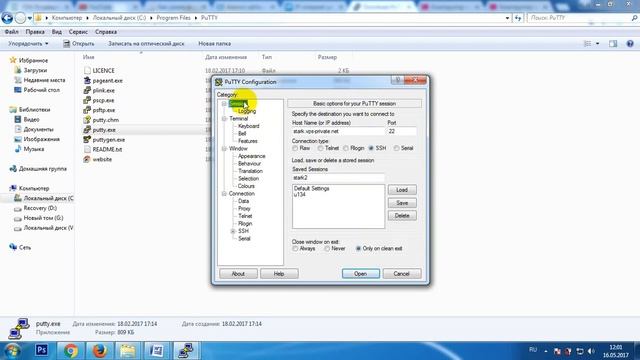Open Firefox from the taskbar

pos(99,350)
